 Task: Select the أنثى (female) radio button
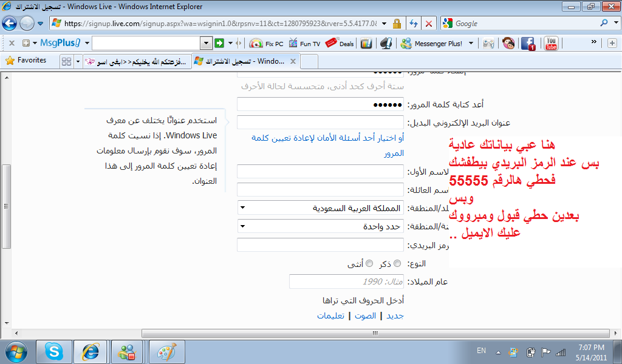click(369, 263)
